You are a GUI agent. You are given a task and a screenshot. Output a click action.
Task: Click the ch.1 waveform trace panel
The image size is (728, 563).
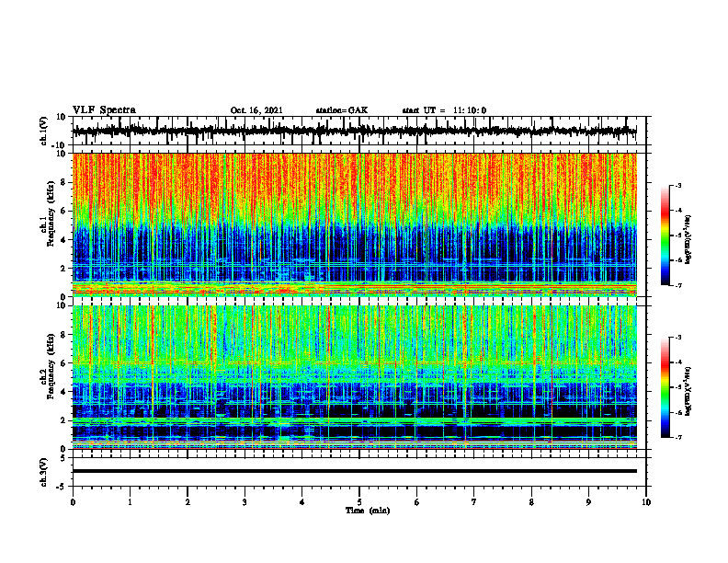(358, 131)
